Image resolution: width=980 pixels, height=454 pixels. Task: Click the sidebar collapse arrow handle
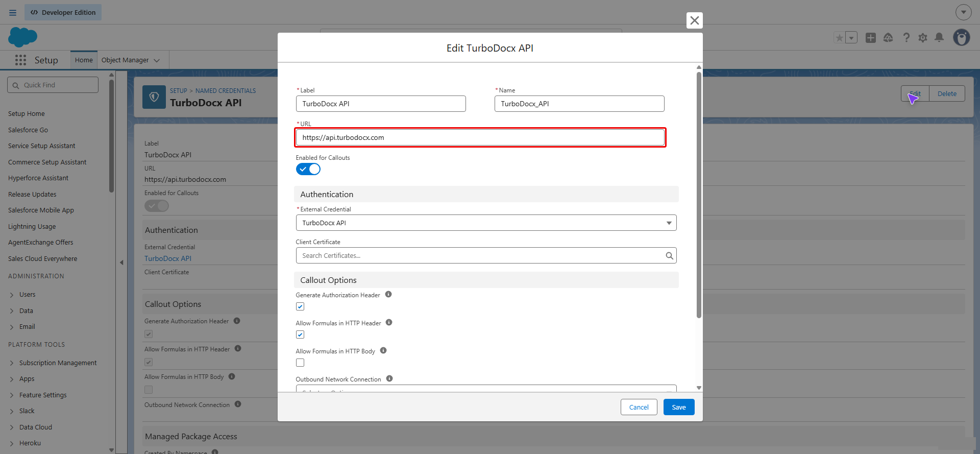(121, 262)
